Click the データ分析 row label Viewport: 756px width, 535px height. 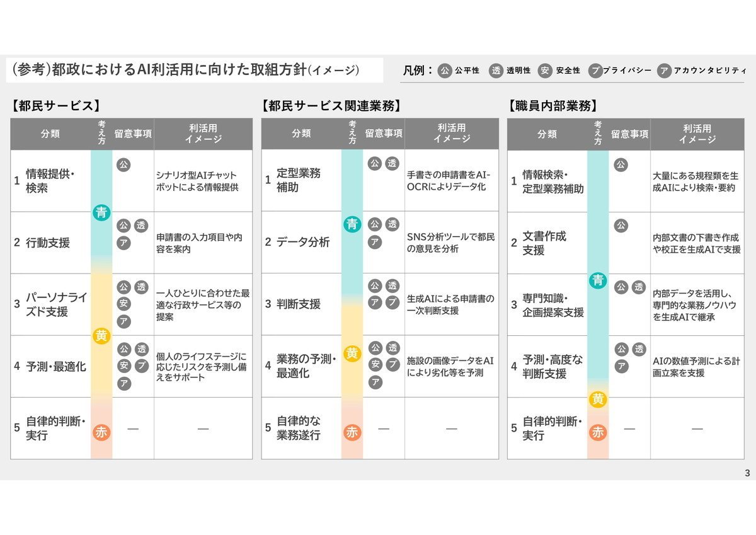coord(302,242)
